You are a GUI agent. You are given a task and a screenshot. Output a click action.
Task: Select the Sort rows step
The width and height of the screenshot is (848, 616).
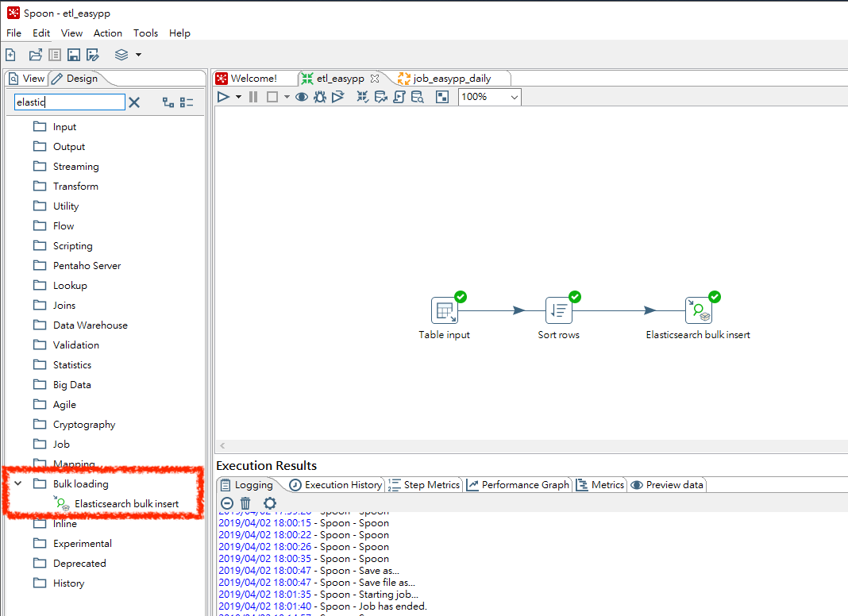click(559, 310)
